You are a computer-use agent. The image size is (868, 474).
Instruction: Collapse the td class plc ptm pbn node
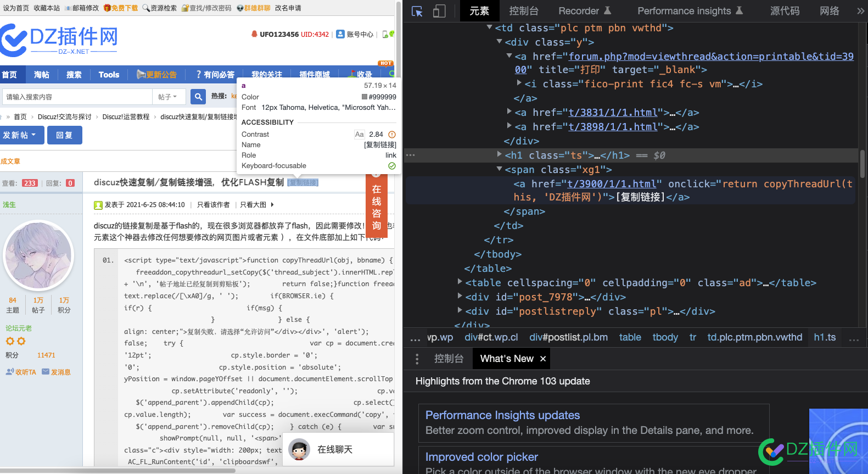tap(489, 27)
